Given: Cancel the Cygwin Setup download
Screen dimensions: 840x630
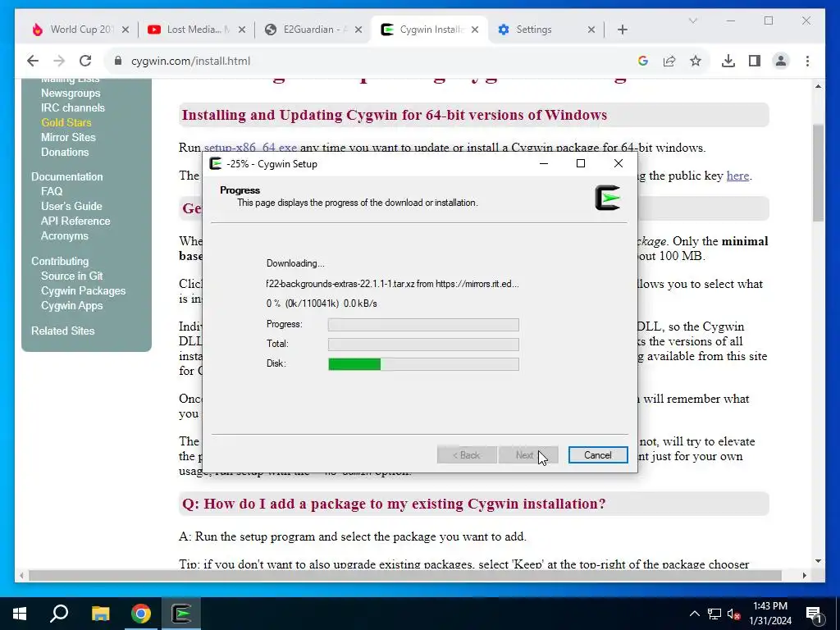Looking at the screenshot, I should point(598,454).
